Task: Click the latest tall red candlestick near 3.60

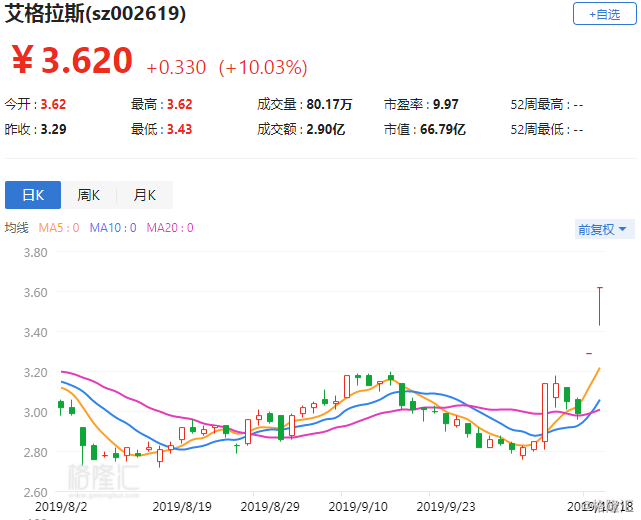Action: 600,307
